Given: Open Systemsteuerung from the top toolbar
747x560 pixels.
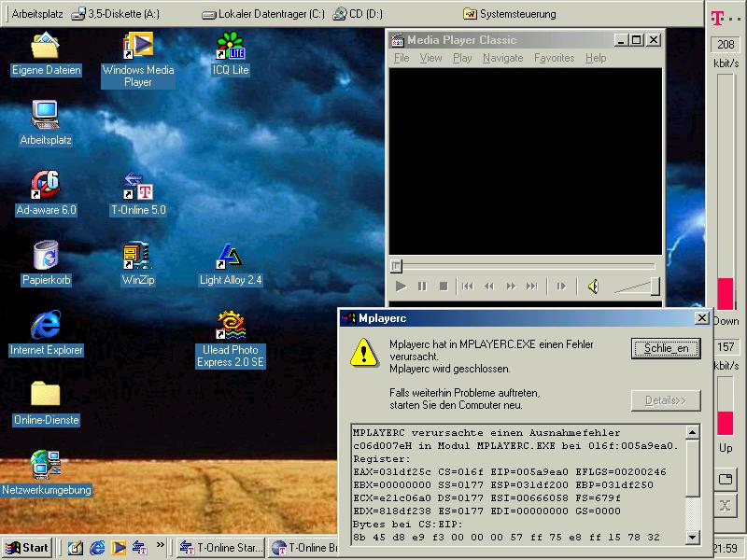Looking at the screenshot, I should coord(510,14).
